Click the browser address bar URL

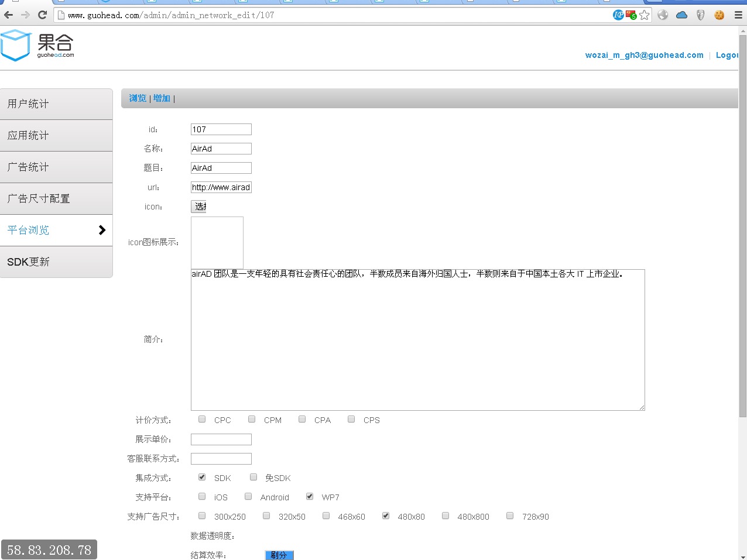coord(171,15)
